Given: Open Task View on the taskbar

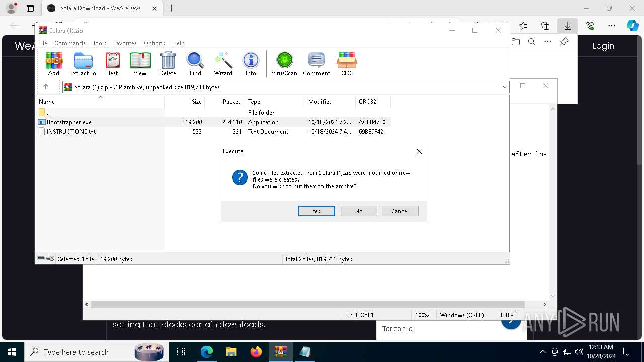Looking at the screenshot, I should 181,352.
